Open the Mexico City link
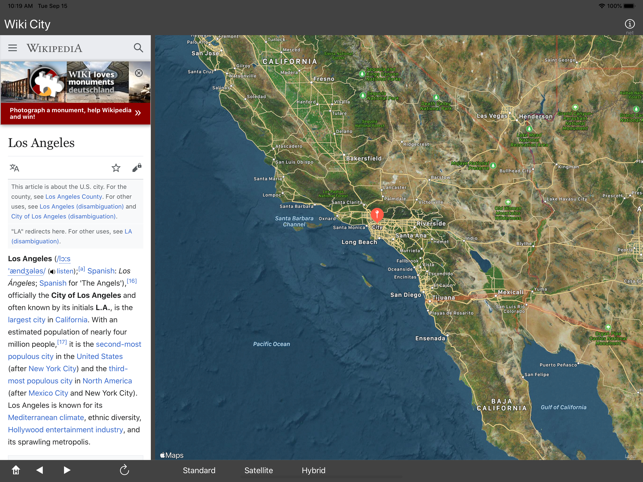This screenshot has height=482, width=643. (48, 393)
